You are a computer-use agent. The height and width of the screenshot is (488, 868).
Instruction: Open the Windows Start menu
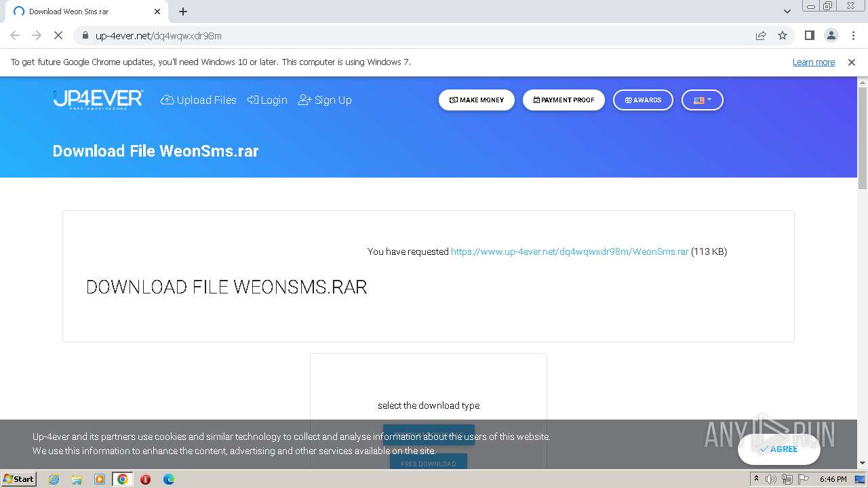[x=18, y=479]
